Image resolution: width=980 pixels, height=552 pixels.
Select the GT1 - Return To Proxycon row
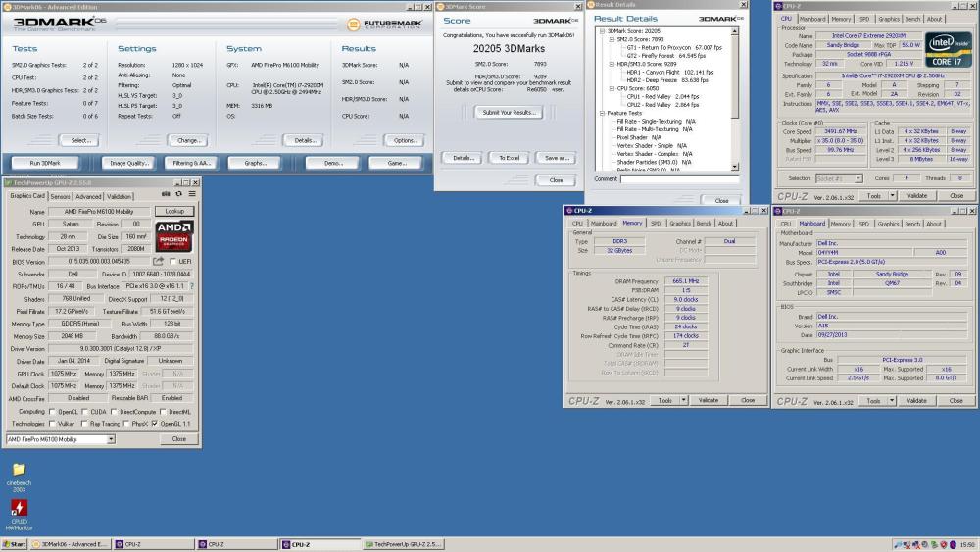(x=674, y=47)
